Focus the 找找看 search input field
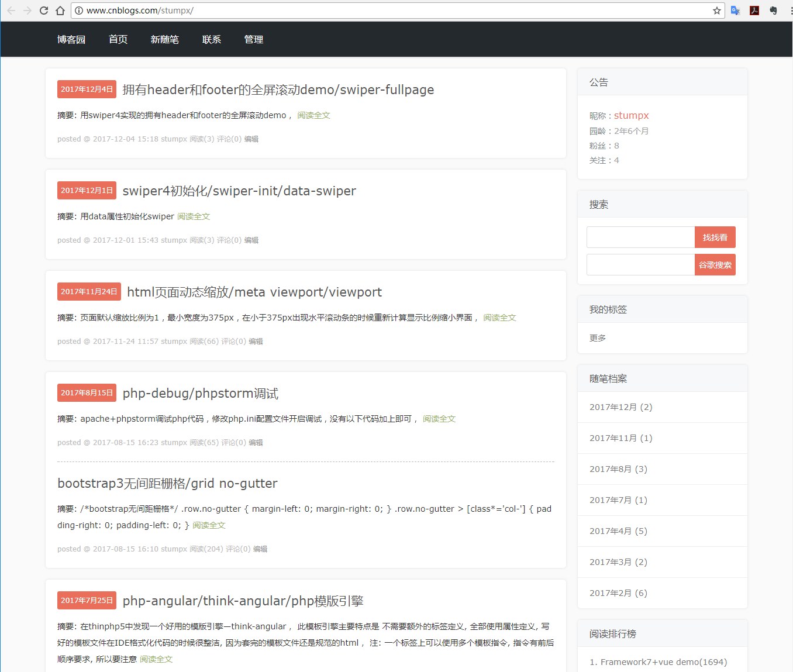Viewport: 793px width, 672px height. [641, 237]
